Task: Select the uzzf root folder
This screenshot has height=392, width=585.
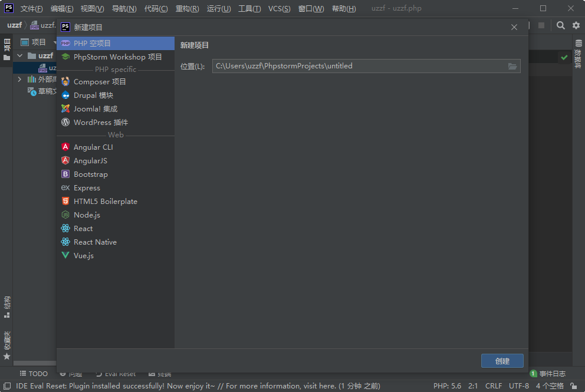Action: [41, 56]
